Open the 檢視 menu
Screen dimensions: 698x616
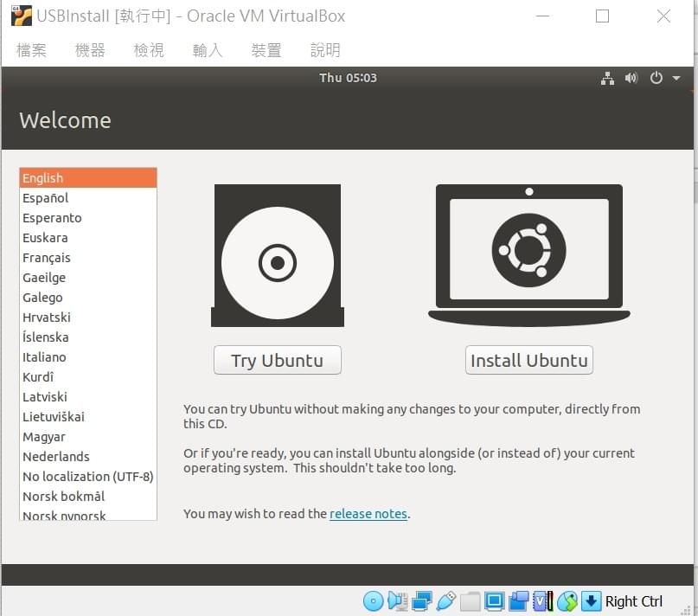pyautogui.click(x=149, y=50)
